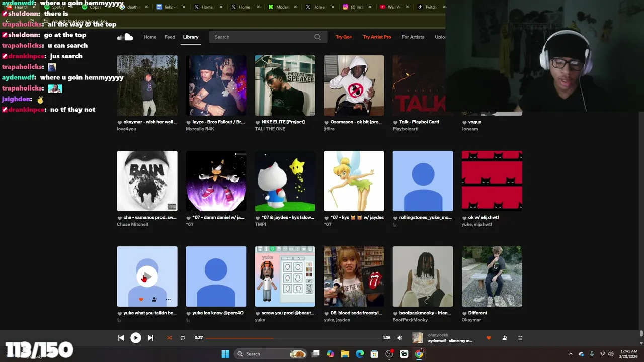644x362 pixels.
Task: Open artist Playboicarti
Action: (405, 129)
